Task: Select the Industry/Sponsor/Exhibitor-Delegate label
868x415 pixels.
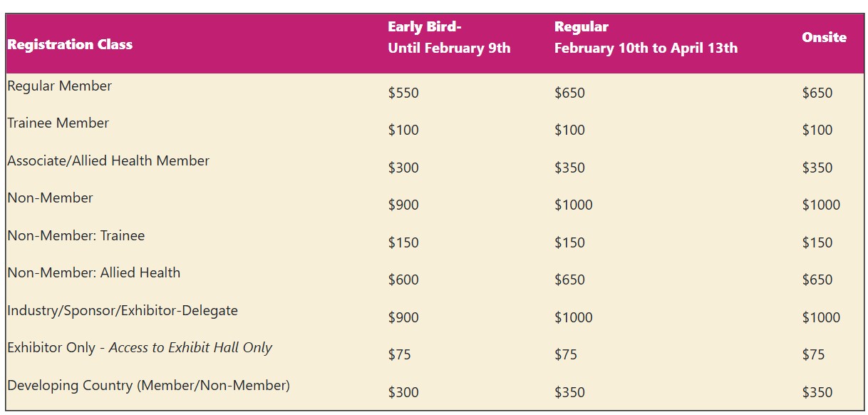Action: pyautogui.click(x=123, y=311)
